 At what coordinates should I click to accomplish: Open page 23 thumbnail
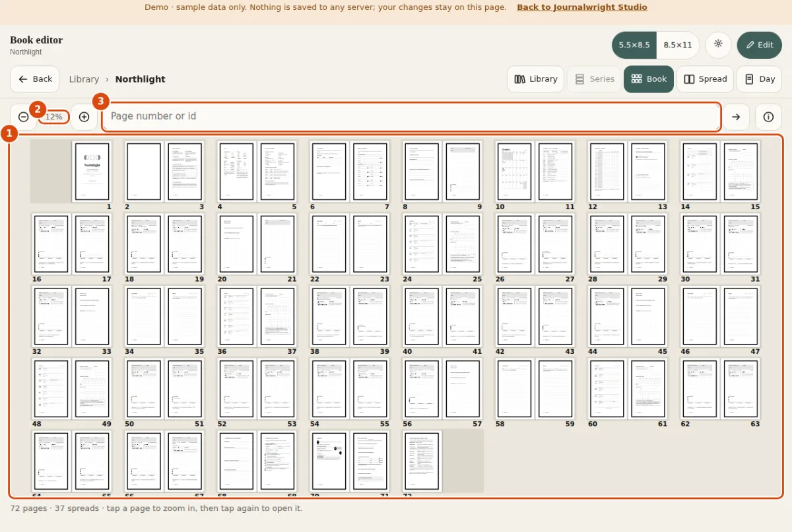(x=370, y=244)
